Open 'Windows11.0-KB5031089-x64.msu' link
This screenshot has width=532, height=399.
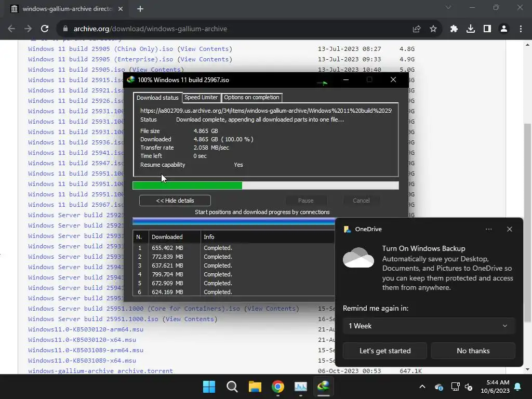click(82, 361)
